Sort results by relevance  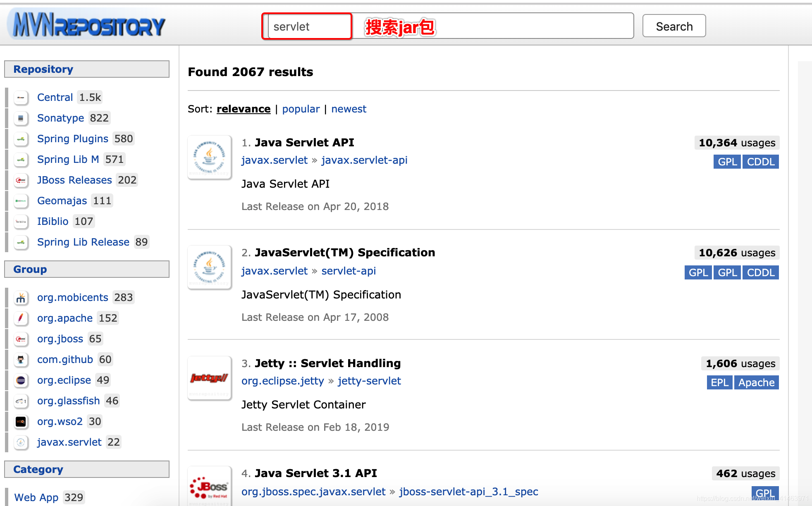point(244,109)
